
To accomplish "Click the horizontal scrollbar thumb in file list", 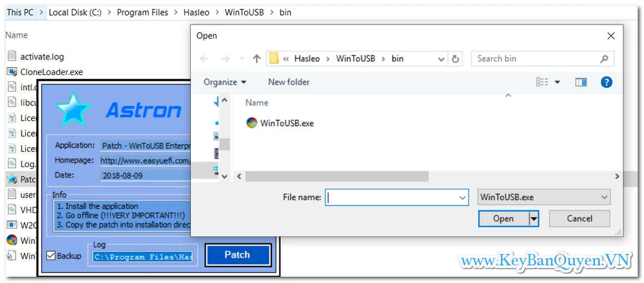I will [337, 176].
